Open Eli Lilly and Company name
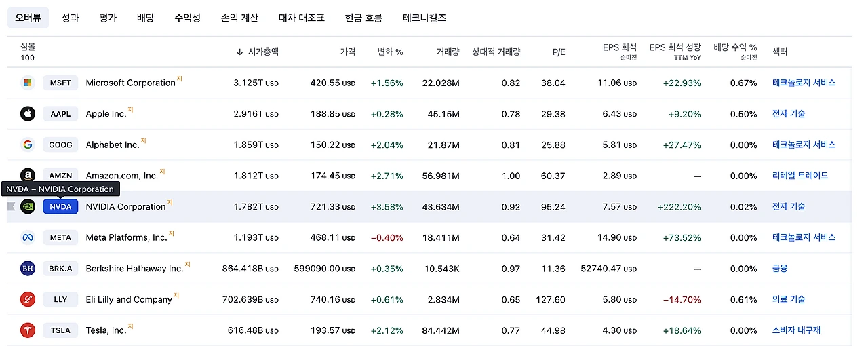This screenshot has width=868, height=346. click(x=129, y=299)
